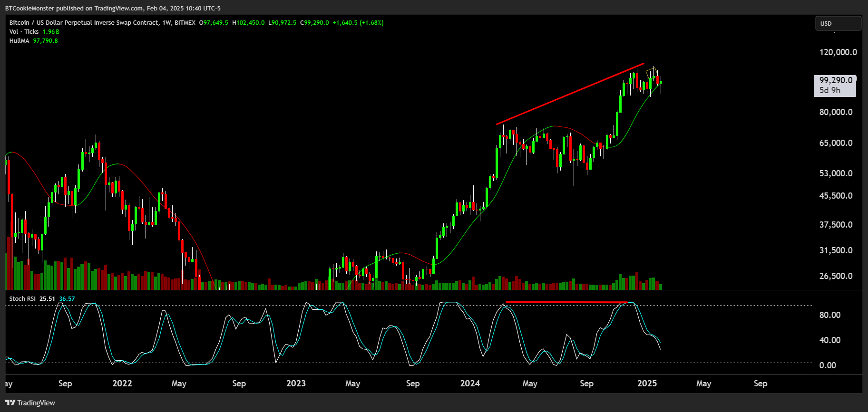Click the 53,000.0 price axis label
The width and height of the screenshot is (868, 412).
coord(836,173)
